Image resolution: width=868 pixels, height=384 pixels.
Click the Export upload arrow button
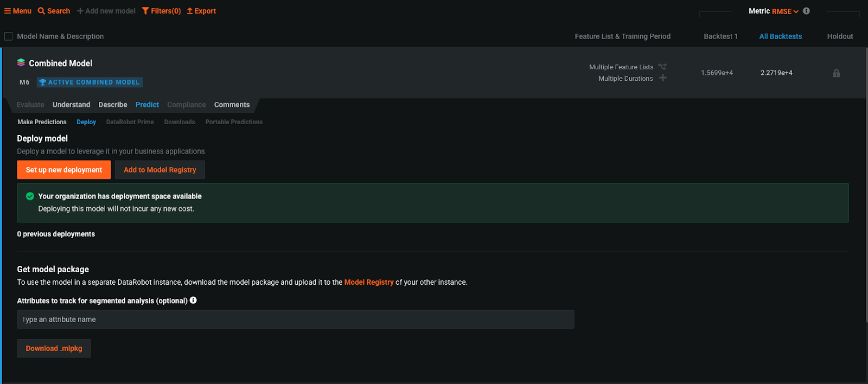(x=201, y=11)
